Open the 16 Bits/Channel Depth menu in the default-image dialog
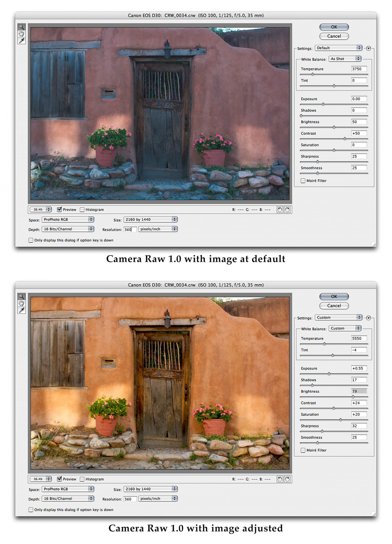Image resolution: width=392 pixels, height=544 pixels. 68,229
